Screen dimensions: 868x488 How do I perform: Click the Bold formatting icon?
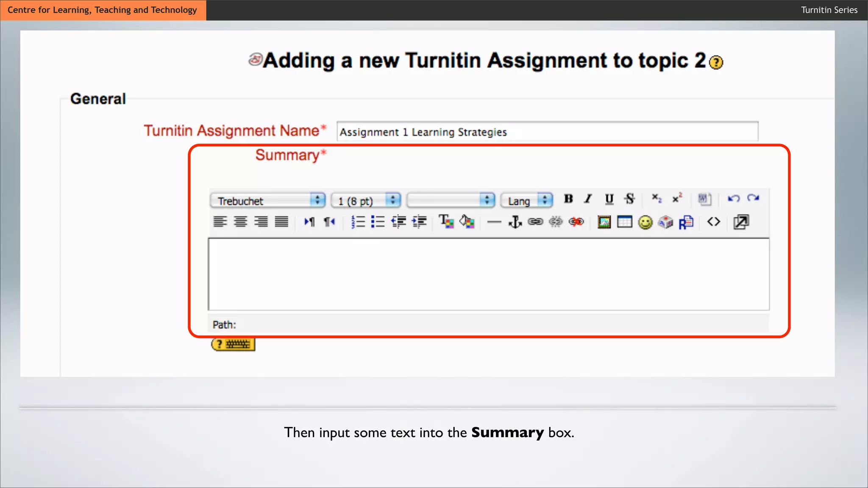(568, 199)
